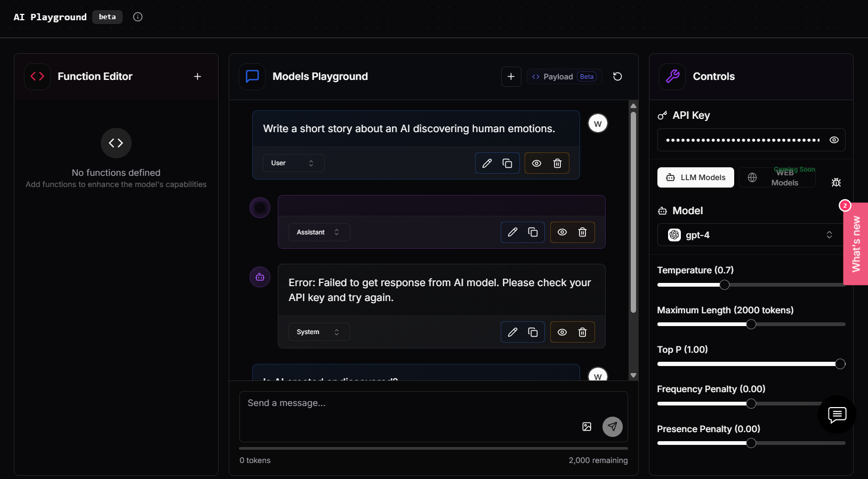Reveal the API key with eye icon
This screenshot has width=868, height=479.
tap(834, 140)
